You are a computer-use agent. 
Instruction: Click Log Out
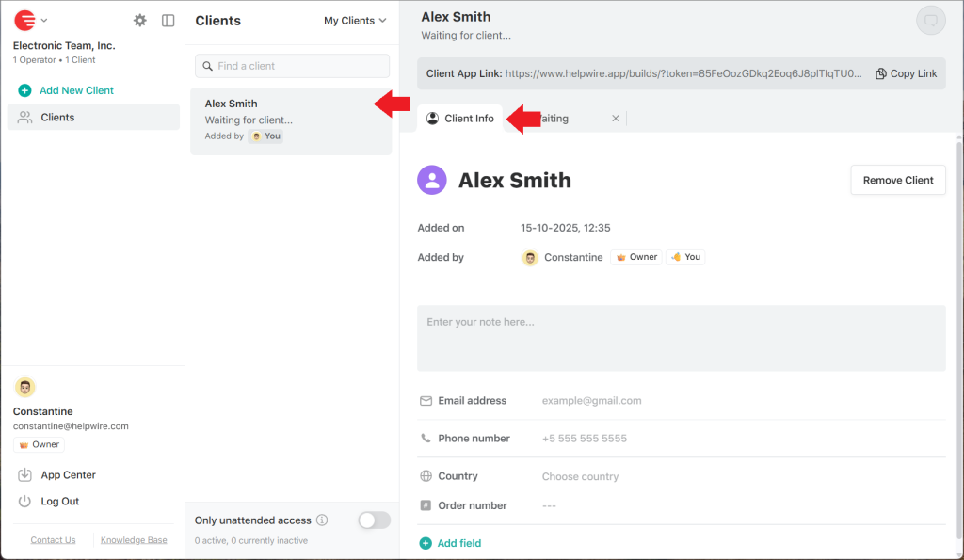(x=59, y=501)
